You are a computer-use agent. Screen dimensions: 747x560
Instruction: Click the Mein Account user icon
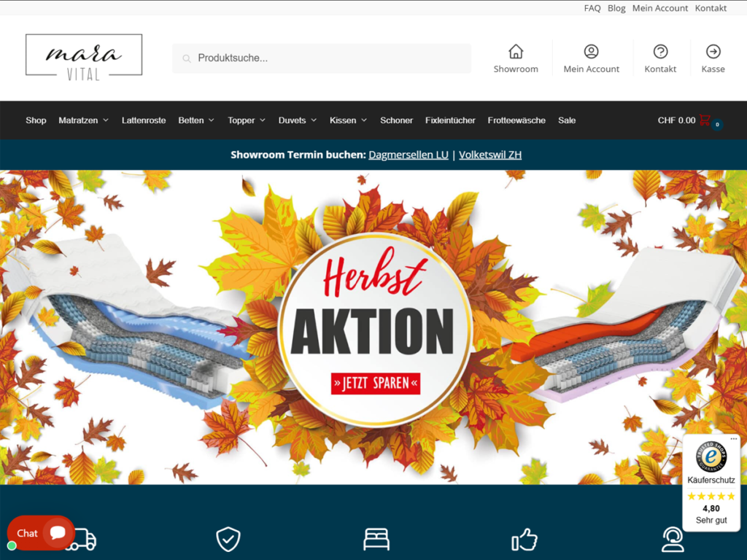click(591, 52)
